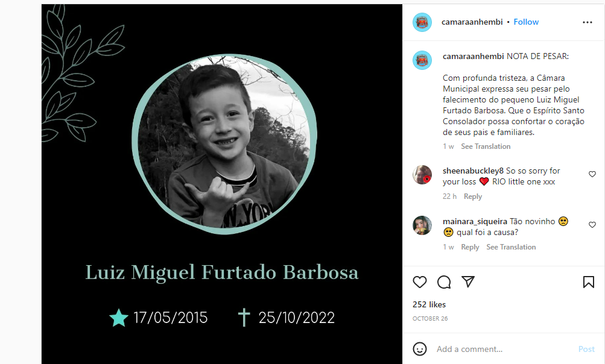The image size is (605, 364).
Task: Open the mainara_siqueira profile picture
Action: pos(422,225)
